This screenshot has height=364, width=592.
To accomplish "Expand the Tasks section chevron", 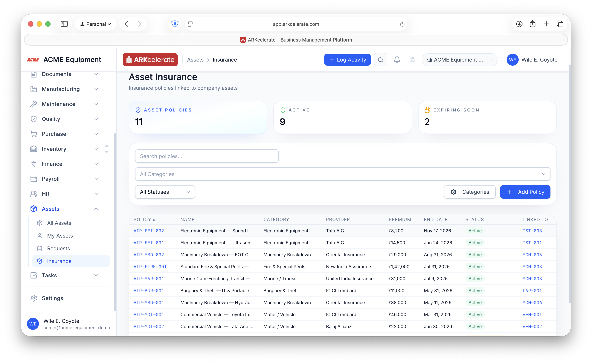I will 96,275.
